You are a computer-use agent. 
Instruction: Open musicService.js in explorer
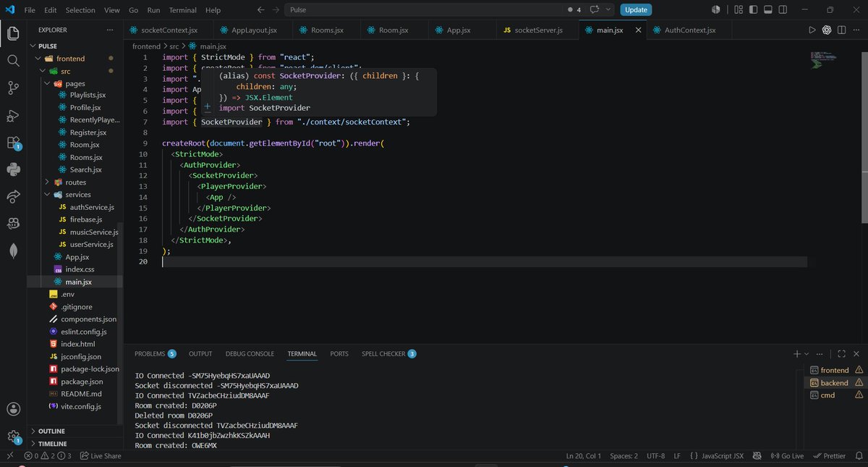[94, 232]
